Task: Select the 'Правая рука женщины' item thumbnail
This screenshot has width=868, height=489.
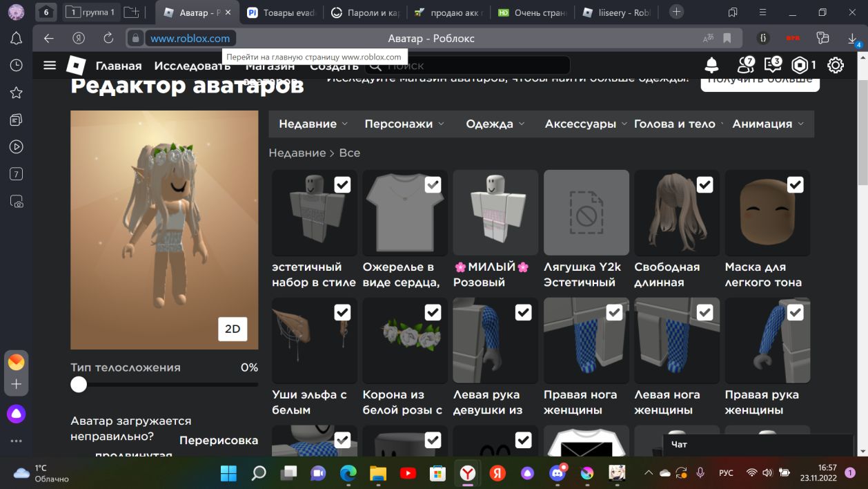Action: [x=768, y=341]
